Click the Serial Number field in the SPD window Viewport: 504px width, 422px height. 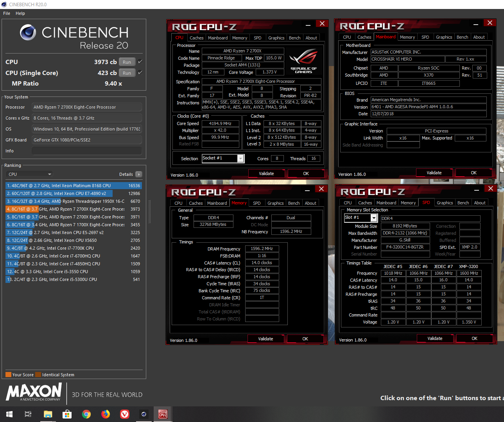pyautogui.click(x=405, y=254)
